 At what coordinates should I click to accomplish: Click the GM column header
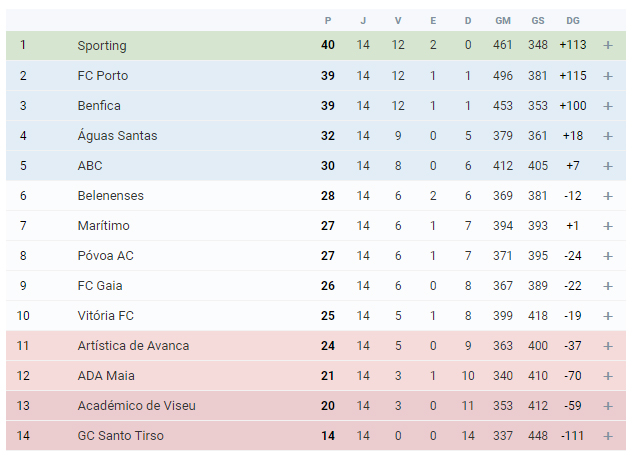click(503, 21)
